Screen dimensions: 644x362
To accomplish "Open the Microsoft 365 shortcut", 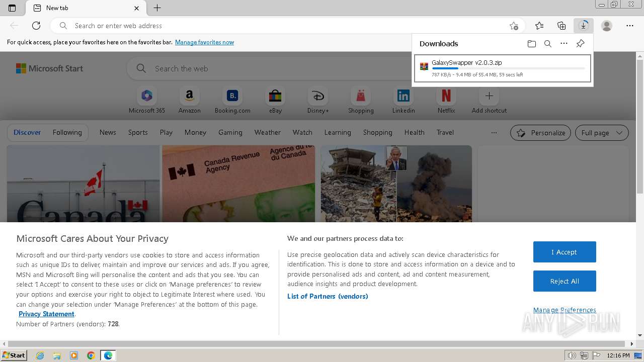I will (147, 100).
